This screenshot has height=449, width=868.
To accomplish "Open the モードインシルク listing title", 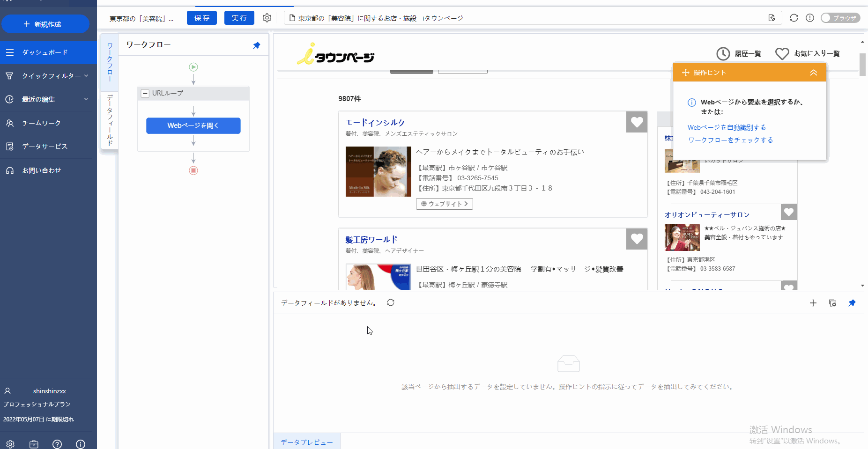I will pyautogui.click(x=375, y=123).
